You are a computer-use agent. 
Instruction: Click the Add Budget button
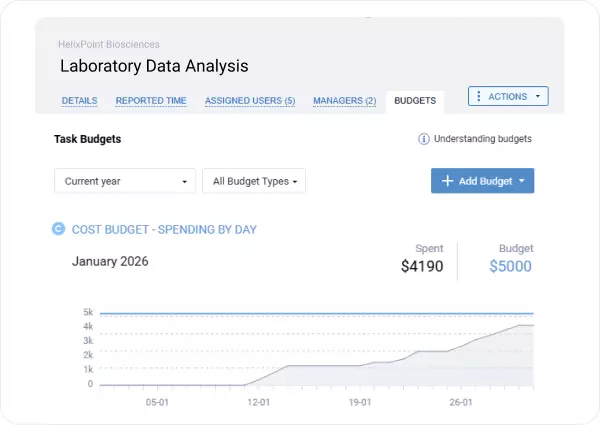click(483, 181)
